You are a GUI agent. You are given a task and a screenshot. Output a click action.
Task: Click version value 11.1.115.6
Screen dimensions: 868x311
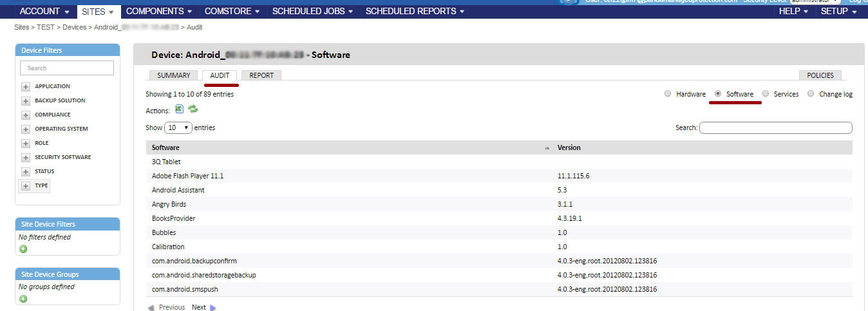[574, 176]
